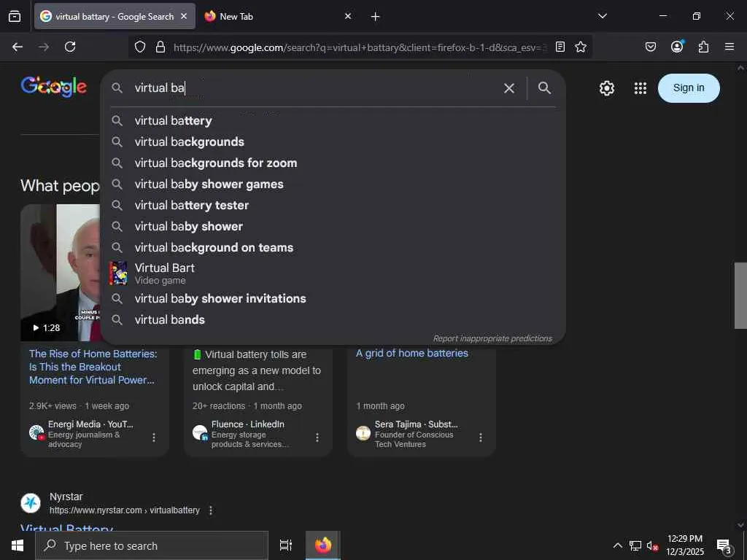
Task: Bookmark this page with star icon
Action: [580, 47]
